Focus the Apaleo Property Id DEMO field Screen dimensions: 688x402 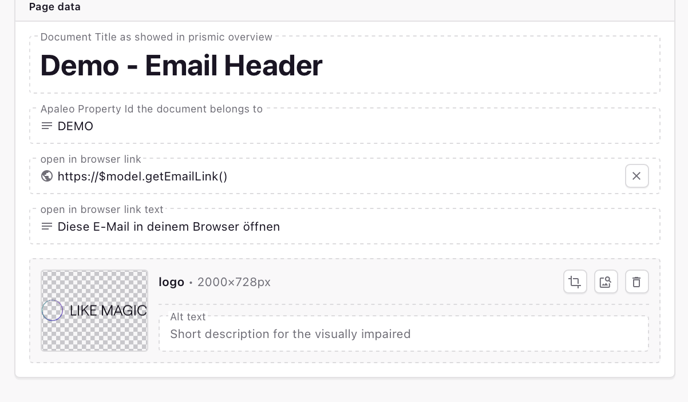pyautogui.click(x=300, y=127)
